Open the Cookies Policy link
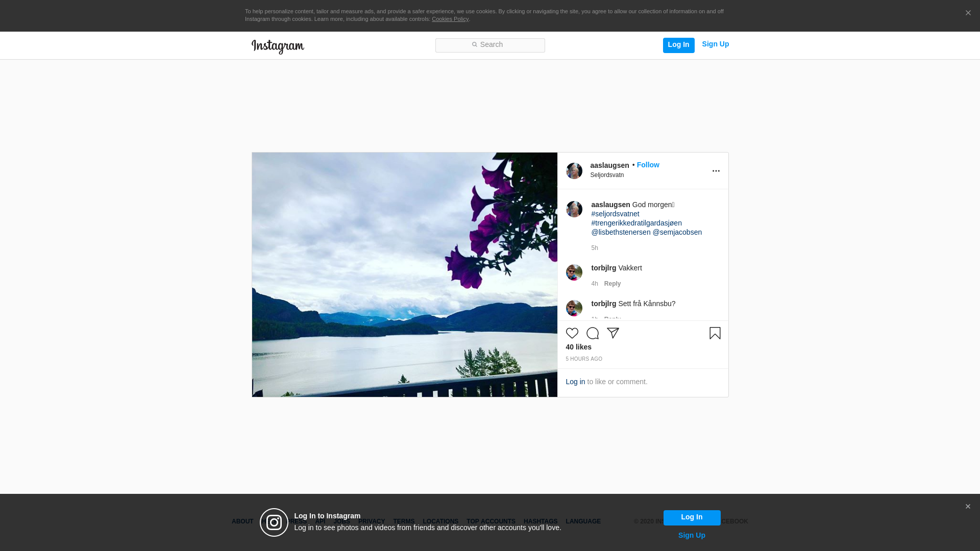Screen dimensions: 980x551 (x=450, y=19)
